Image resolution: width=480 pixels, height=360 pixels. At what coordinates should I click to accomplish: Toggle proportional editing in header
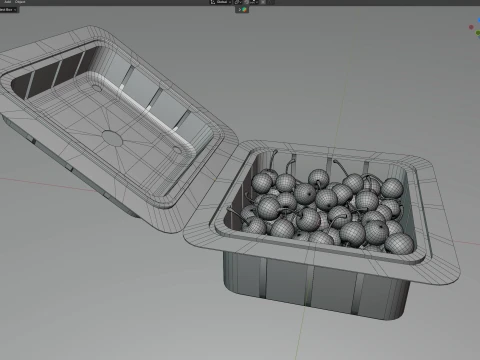(x=263, y=2)
